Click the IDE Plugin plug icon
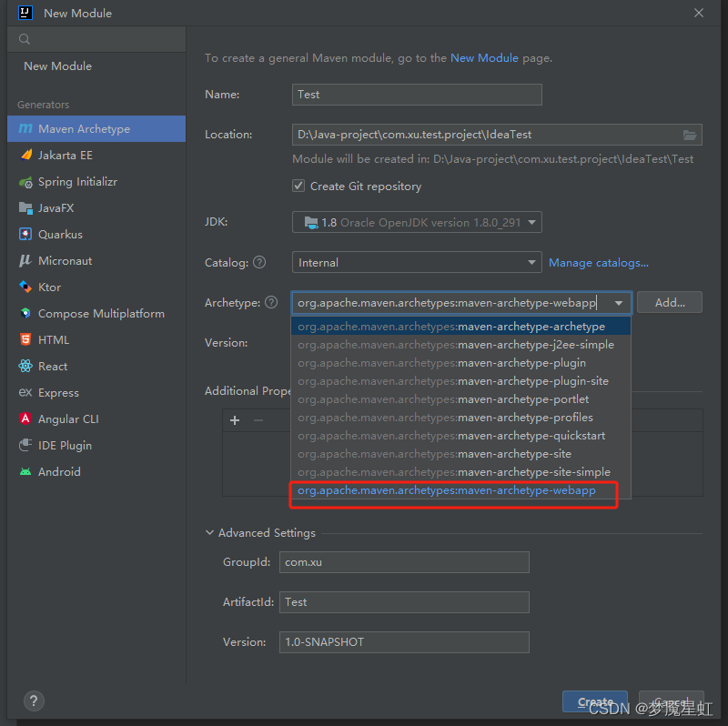Screen dimensions: 728x726 25,445
